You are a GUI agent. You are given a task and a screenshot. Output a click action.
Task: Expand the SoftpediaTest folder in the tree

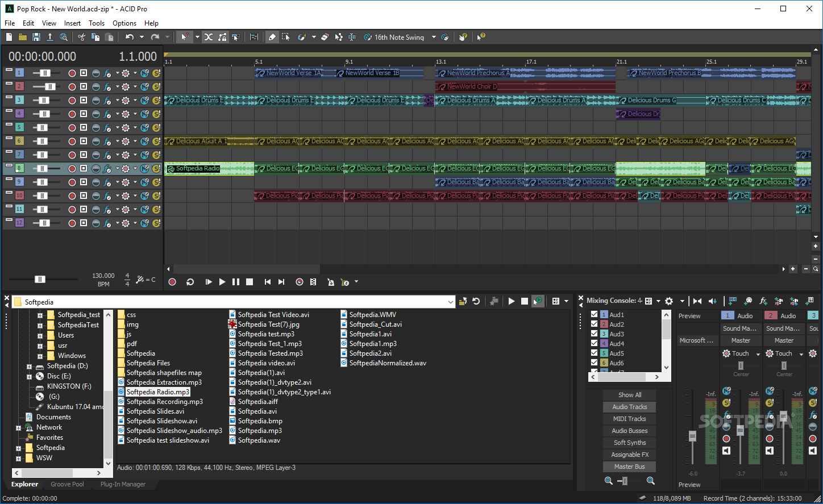40,326
